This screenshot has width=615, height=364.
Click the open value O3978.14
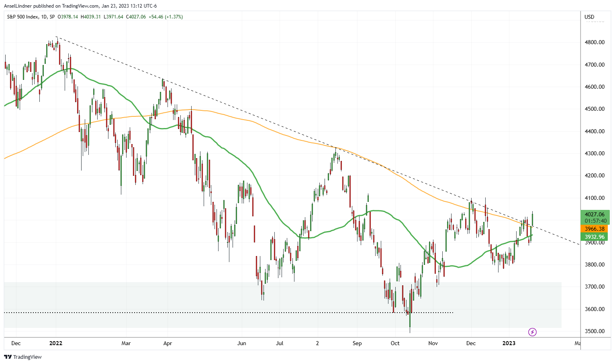pyautogui.click(x=68, y=17)
